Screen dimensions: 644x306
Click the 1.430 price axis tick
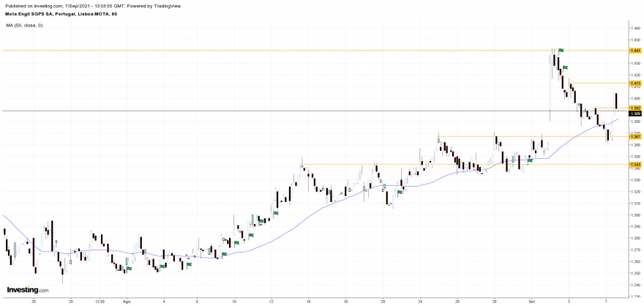click(636, 63)
